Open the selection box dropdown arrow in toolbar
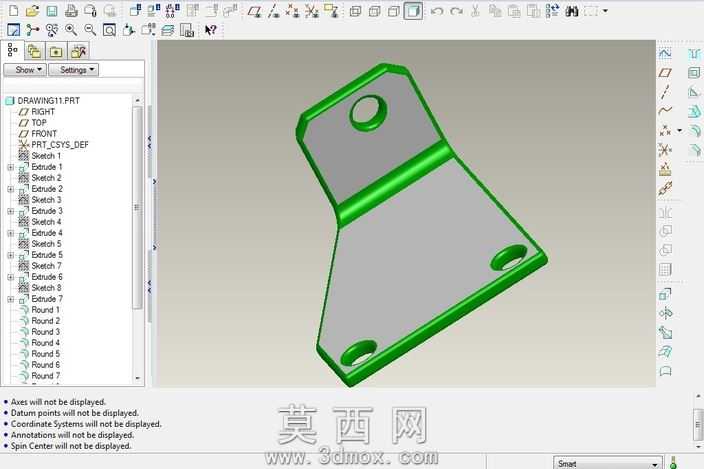Viewport: 704px width, 469px height. tap(605, 11)
